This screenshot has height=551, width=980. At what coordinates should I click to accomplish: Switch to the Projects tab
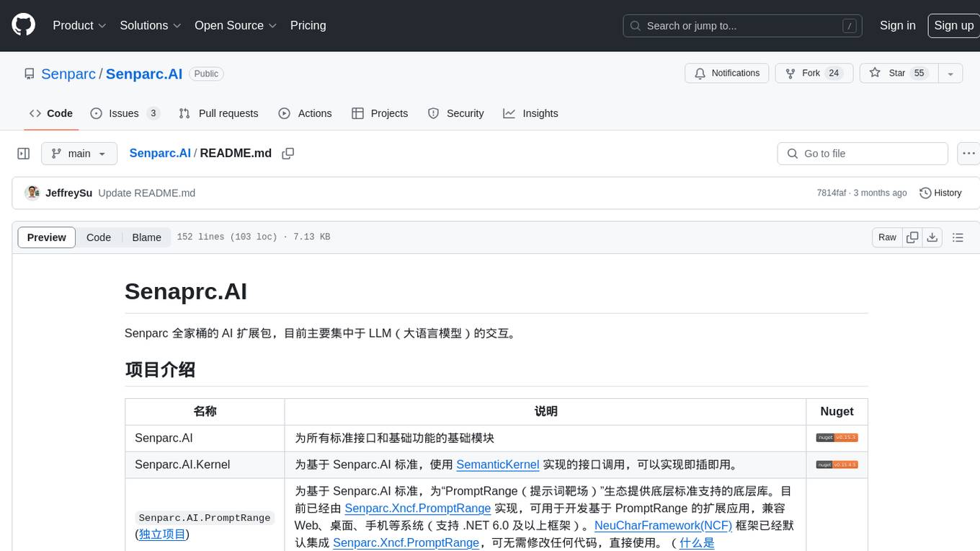pos(380,113)
